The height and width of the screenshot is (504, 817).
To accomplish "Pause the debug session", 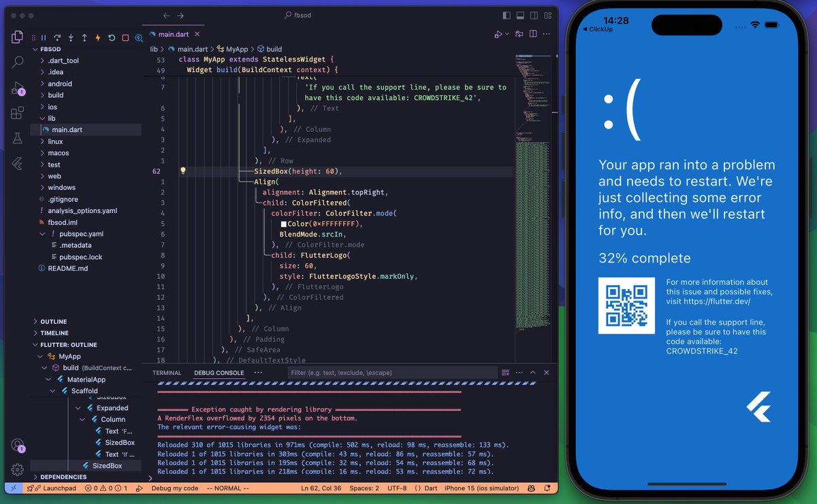I will (x=43, y=38).
